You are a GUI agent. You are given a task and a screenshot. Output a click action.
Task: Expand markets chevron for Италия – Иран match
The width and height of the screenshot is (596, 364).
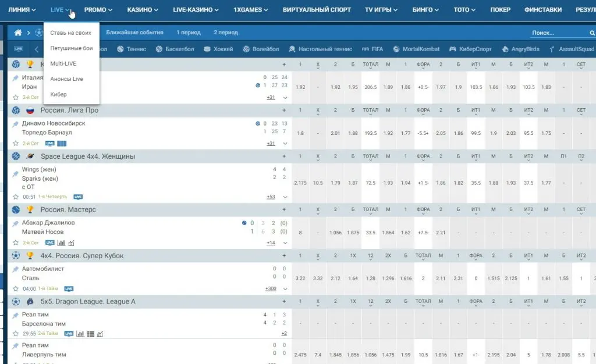pyautogui.click(x=285, y=98)
